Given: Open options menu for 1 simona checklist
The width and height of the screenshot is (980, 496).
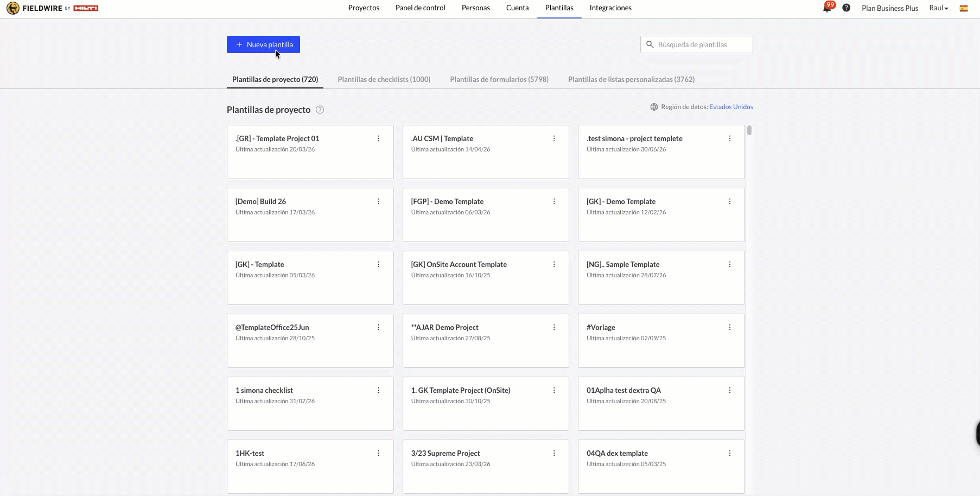Looking at the screenshot, I should (x=379, y=390).
